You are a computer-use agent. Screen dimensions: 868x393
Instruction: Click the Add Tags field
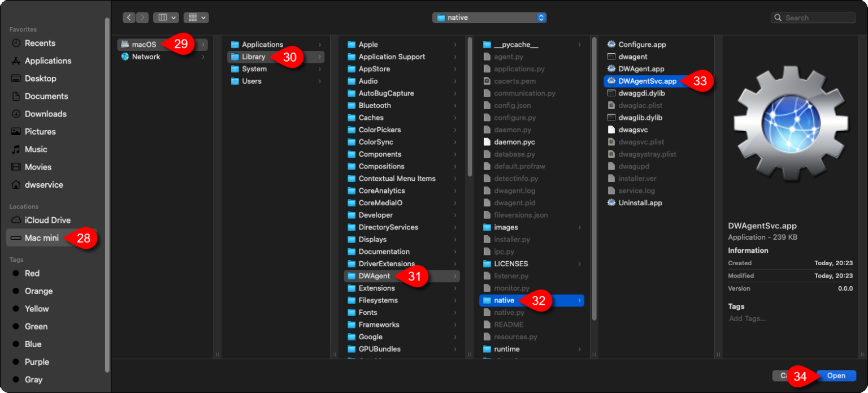(746, 318)
